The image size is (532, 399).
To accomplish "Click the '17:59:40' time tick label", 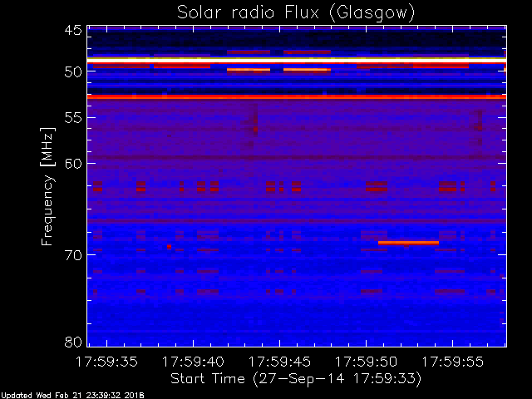I will (193, 362).
